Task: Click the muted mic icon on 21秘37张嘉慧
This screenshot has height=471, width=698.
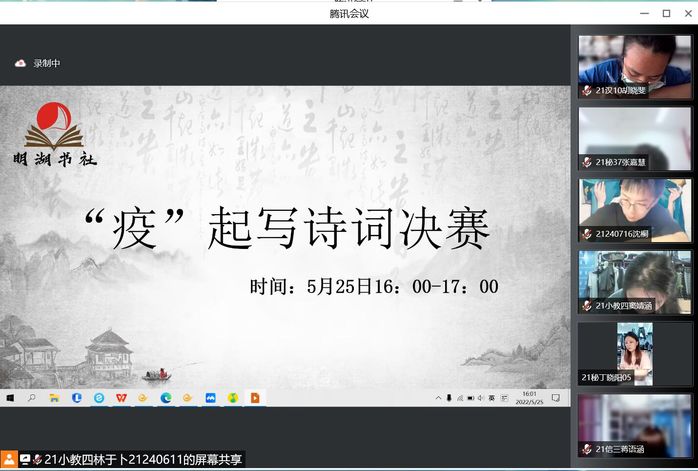Action: coord(587,162)
